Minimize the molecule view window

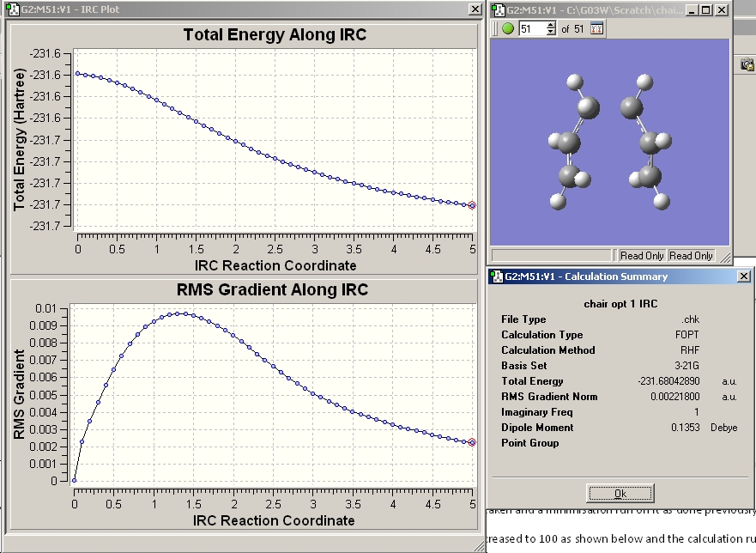point(692,9)
